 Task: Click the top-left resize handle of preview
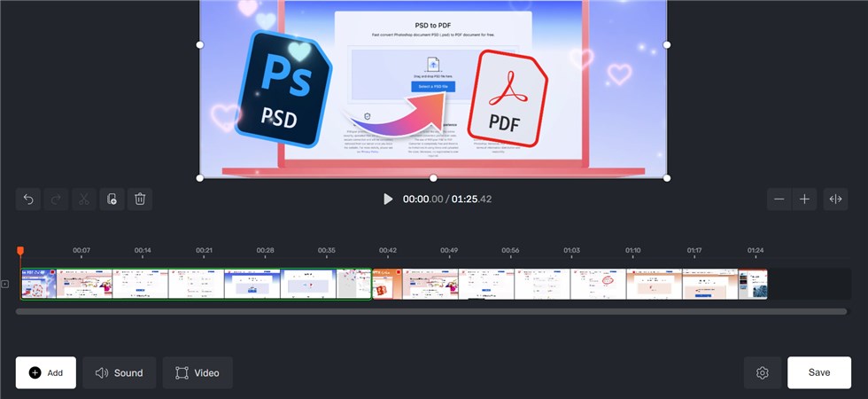click(200, 44)
